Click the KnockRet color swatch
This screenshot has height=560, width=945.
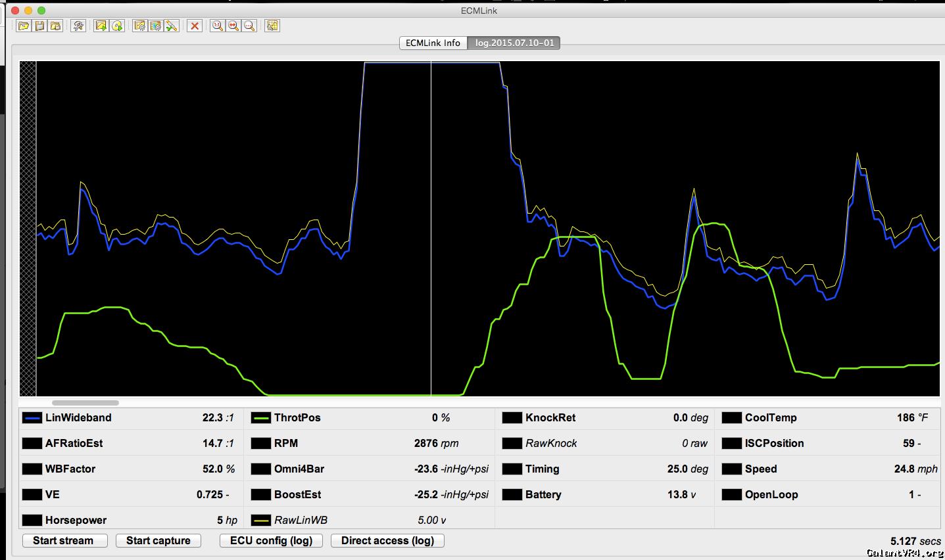point(512,417)
